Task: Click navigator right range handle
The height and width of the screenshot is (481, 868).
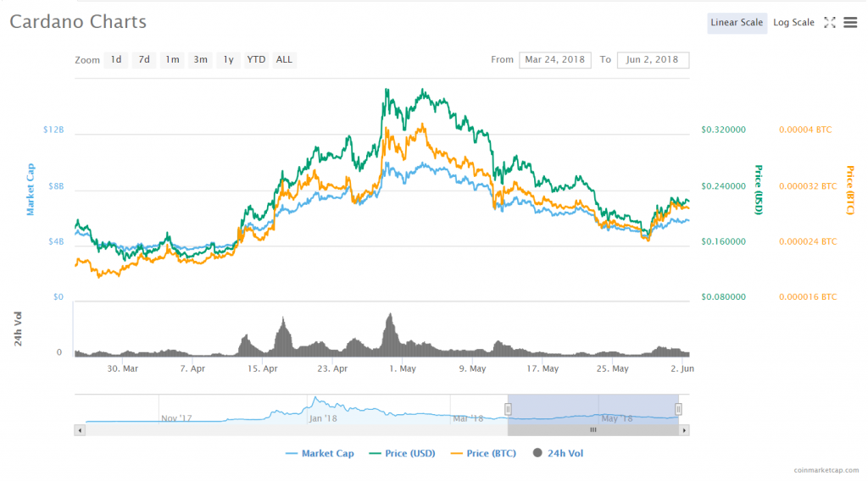Action: [678, 409]
